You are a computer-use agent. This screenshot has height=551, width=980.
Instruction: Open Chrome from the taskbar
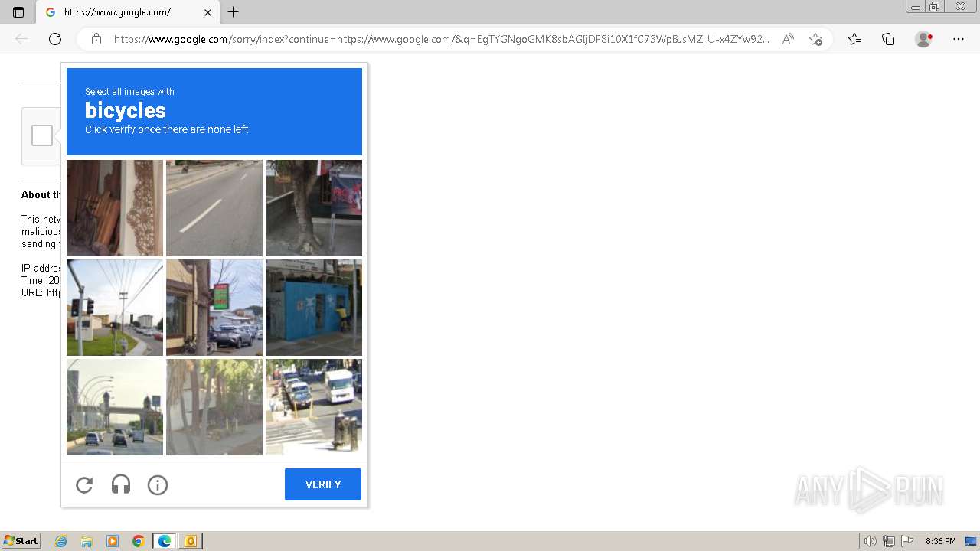[139, 541]
